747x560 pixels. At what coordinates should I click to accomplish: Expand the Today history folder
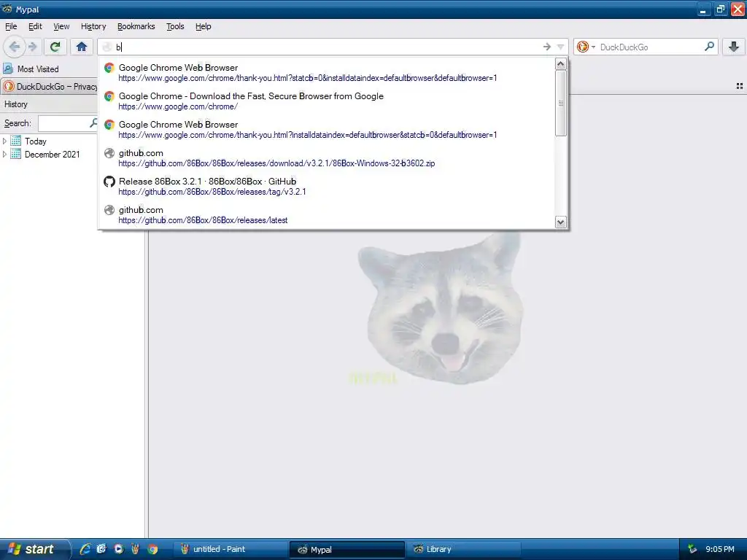(x=5, y=141)
